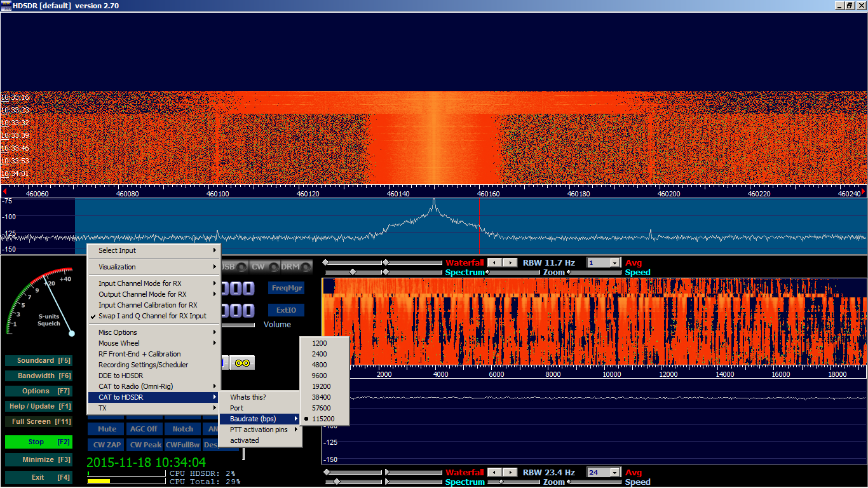This screenshot has height=488, width=868.
Task: Click Whats this? in CAT submenu
Action: [x=260, y=397]
